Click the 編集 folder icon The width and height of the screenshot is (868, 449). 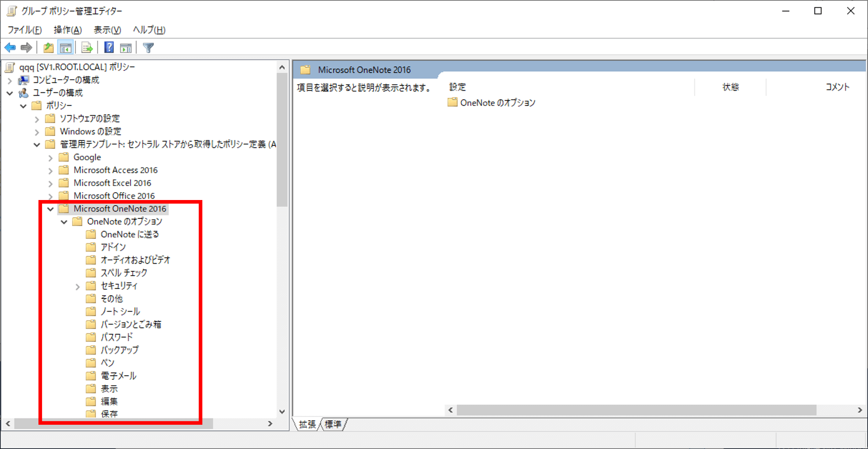[x=91, y=401]
